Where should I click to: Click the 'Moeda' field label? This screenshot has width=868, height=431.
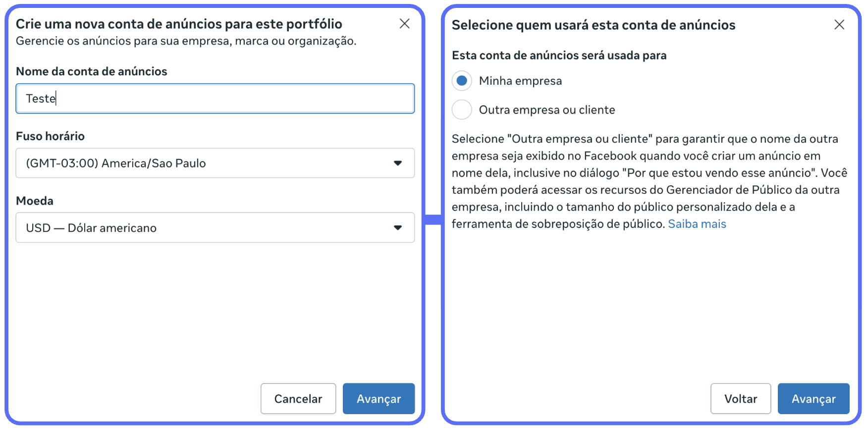pos(35,201)
